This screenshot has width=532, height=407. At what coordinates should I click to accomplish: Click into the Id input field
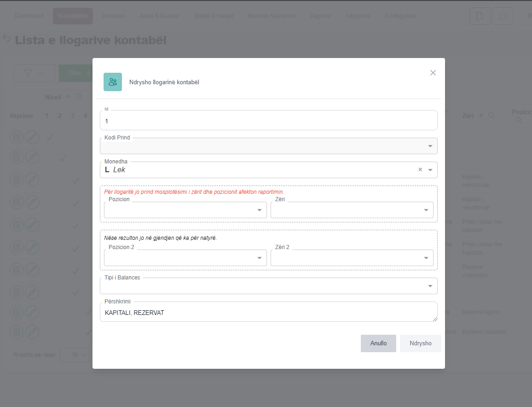[x=268, y=121]
